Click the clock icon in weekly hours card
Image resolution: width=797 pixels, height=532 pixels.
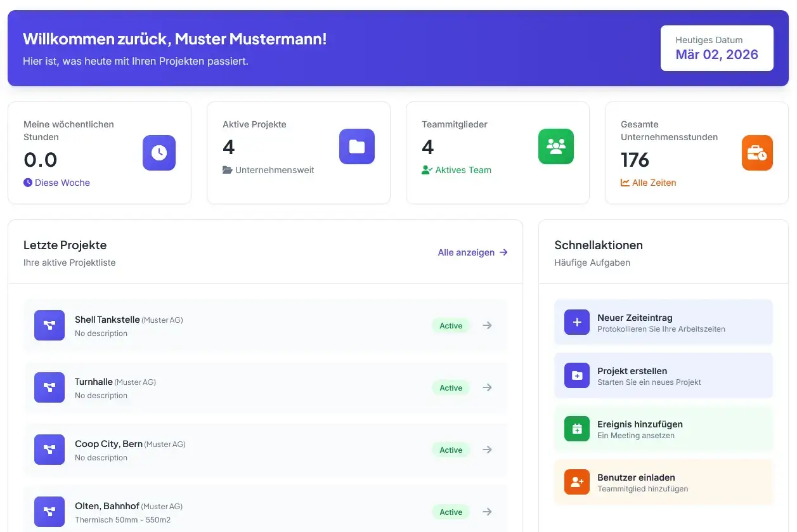(x=159, y=153)
